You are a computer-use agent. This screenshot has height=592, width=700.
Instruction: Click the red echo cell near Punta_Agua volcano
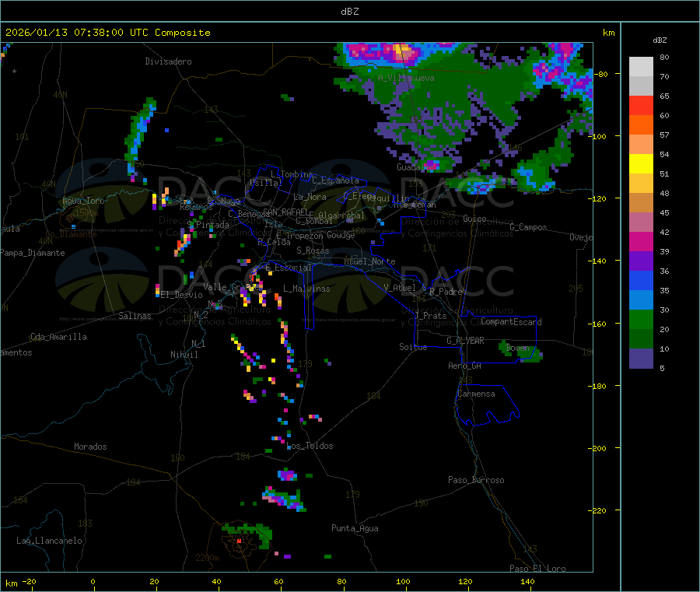click(x=239, y=541)
